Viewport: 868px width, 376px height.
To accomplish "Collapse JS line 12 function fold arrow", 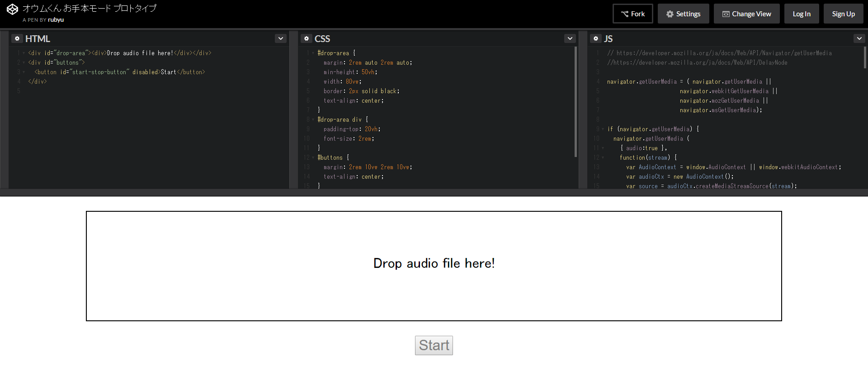I will point(603,157).
